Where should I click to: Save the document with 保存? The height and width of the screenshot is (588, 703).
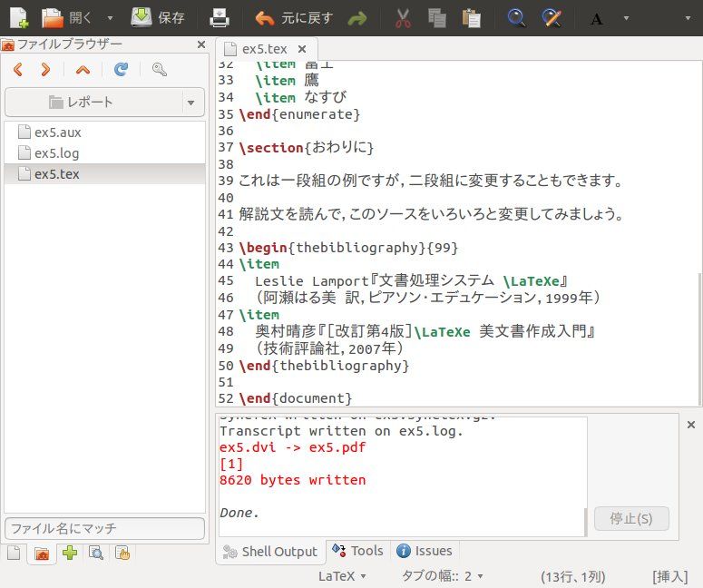tap(158, 18)
